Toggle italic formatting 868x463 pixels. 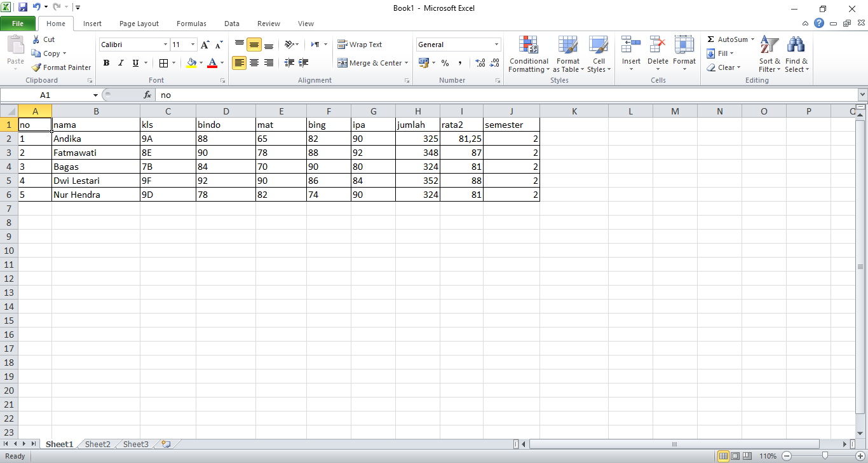click(x=120, y=62)
